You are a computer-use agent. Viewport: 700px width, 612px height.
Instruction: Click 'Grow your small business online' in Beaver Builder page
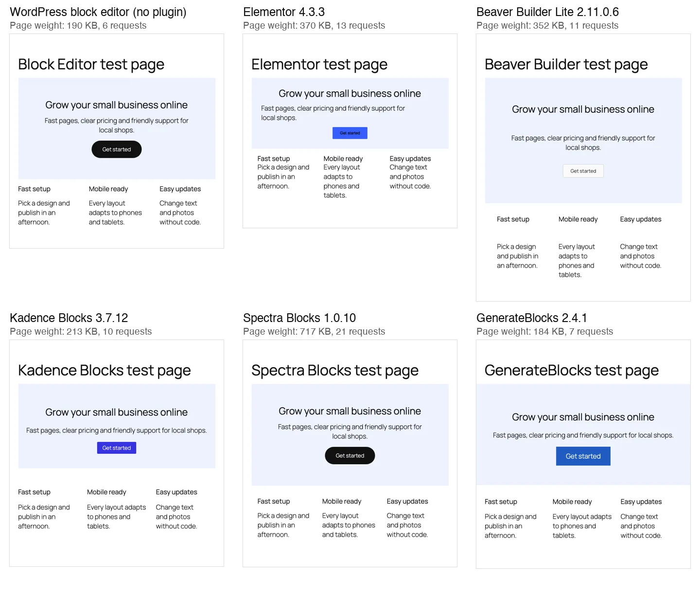[x=583, y=110]
